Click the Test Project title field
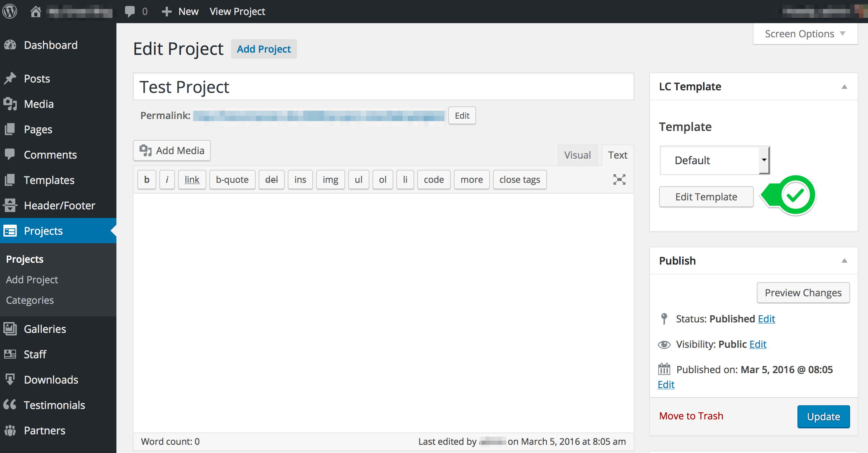Image resolution: width=868 pixels, height=453 pixels. (x=384, y=87)
